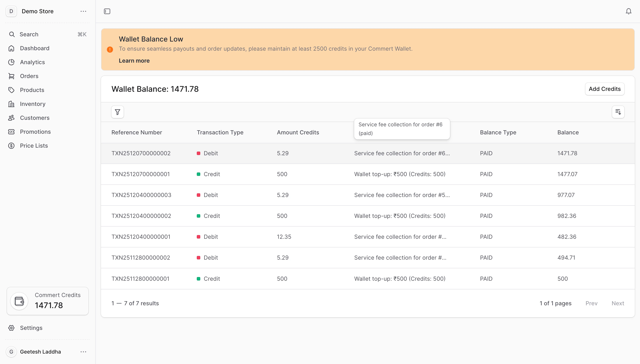Toggle the sidebar collapse icon
The image size is (640, 364).
coord(107,11)
